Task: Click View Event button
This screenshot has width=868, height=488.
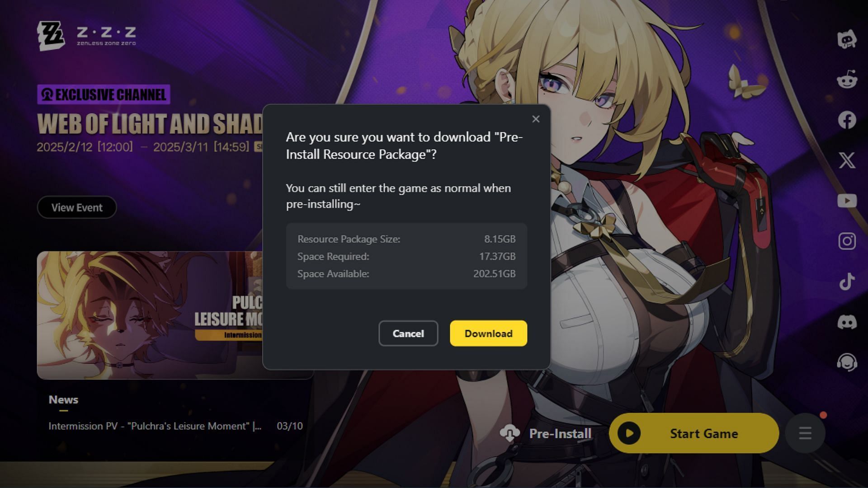Action: click(77, 207)
